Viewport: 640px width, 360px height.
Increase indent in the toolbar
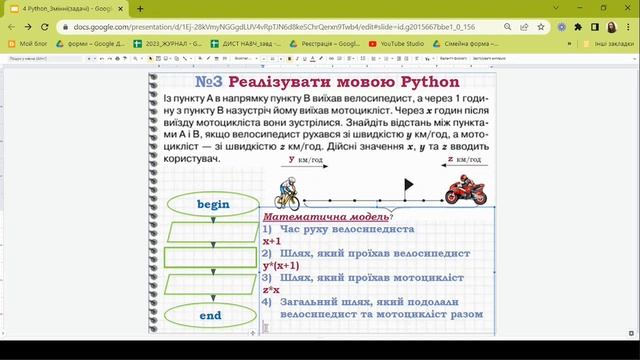pos(406,59)
